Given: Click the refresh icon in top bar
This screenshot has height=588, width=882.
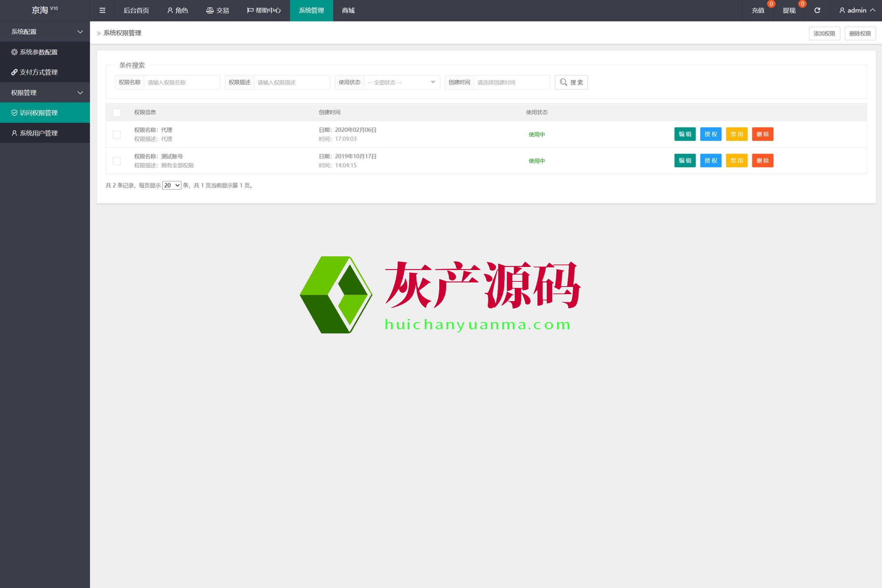Looking at the screenshot, I should point(817,10).
